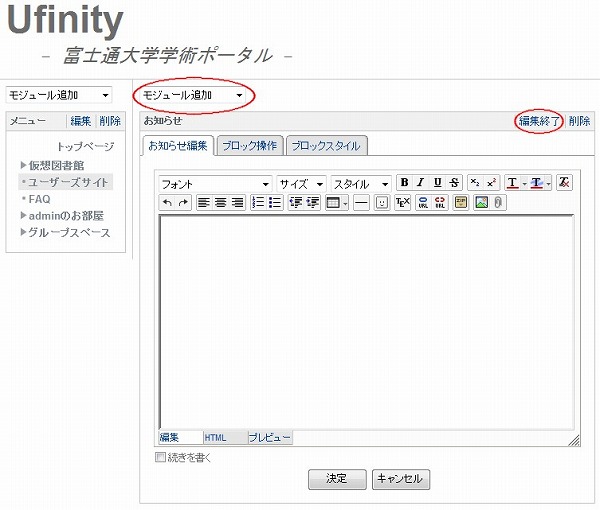The width and height of the screenshot is (600, 510).
Task: Apply the text color T button
Action: pyautogui.click(x=513, y=182)
